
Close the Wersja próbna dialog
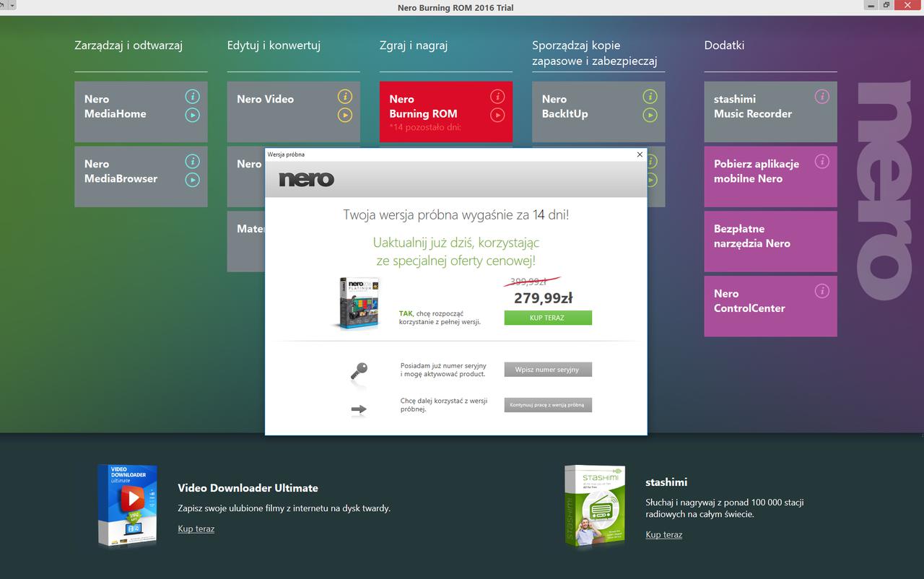[x=640, y=154]
